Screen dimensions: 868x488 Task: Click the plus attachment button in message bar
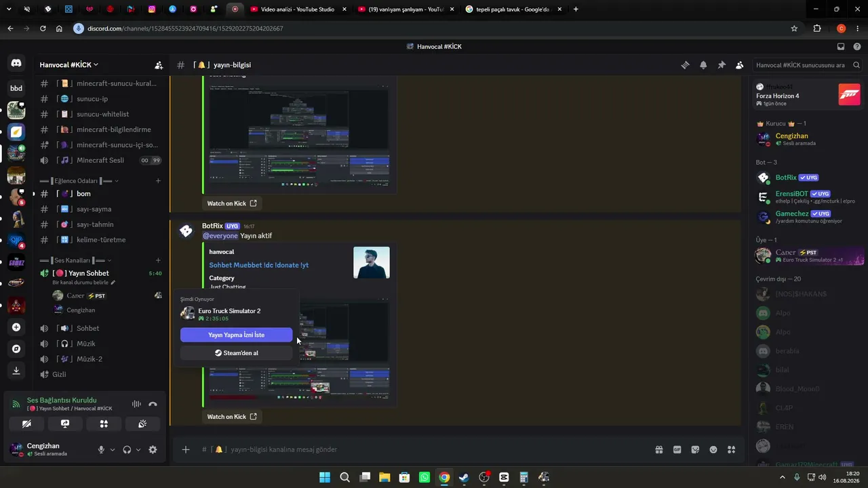186,449
